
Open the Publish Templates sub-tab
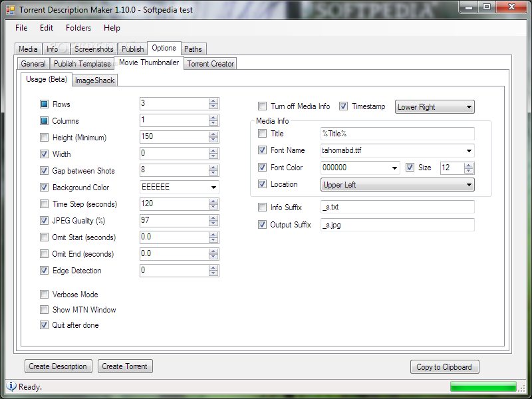82,64
